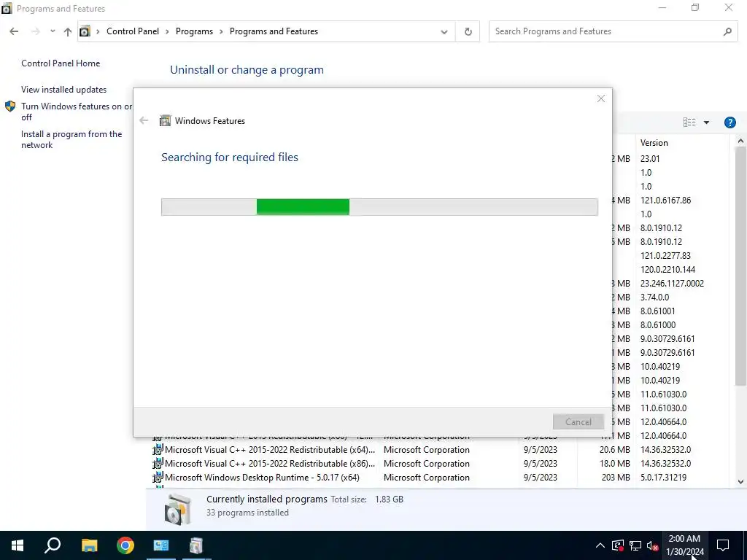Open View installed updates link
747x560 pixels.
coord(64,90)
